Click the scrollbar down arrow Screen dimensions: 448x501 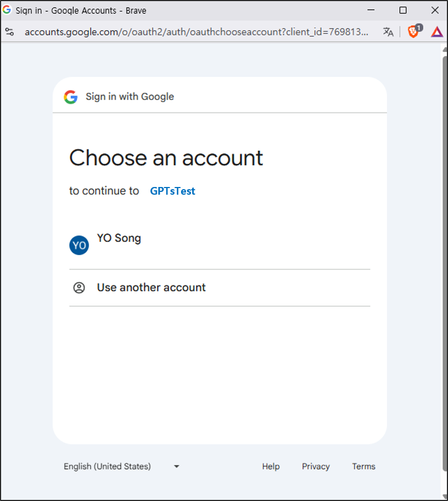point(445,496)
